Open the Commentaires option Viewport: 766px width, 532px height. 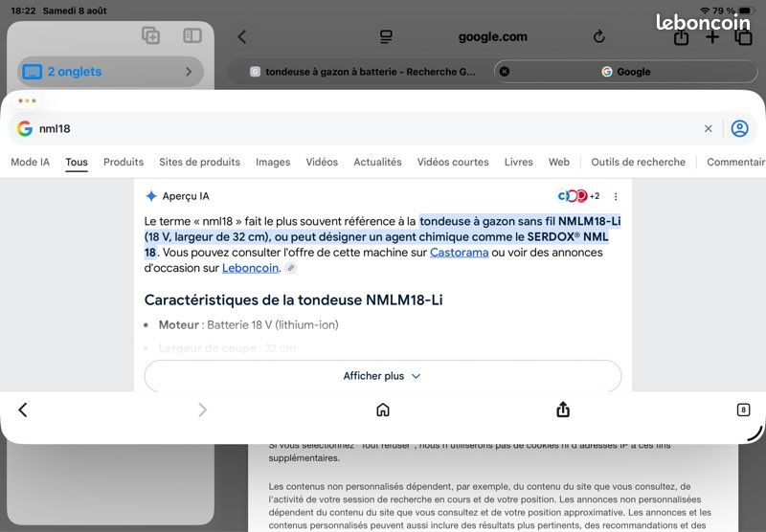(735, 162)
